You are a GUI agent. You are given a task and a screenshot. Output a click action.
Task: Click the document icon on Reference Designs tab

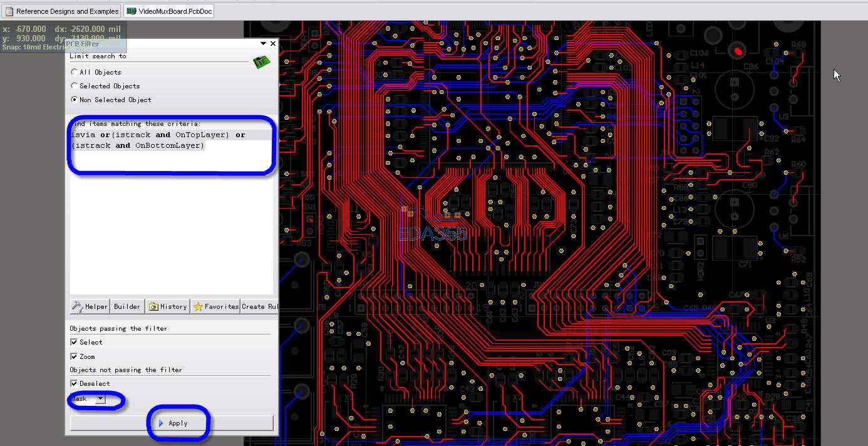(9, 11)
